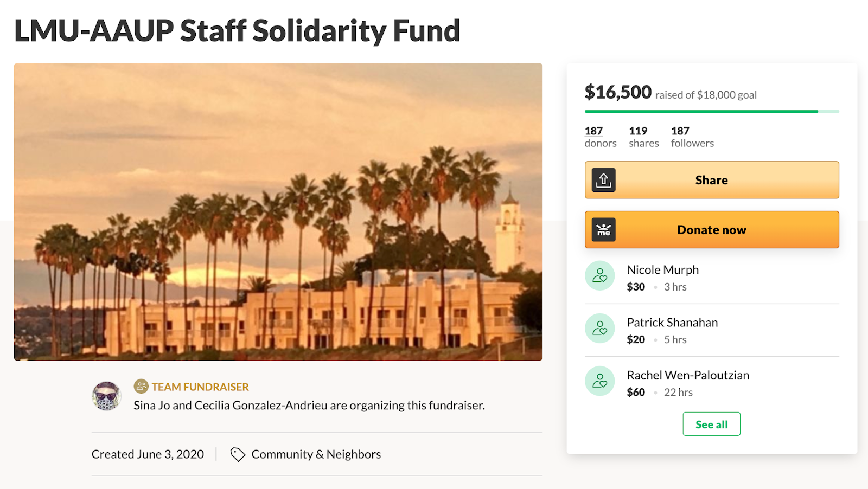Viewport: 868px width, 489px height.
Task: Click Patrick Shanahan's donor avatar icon
Action: (599, 329)
